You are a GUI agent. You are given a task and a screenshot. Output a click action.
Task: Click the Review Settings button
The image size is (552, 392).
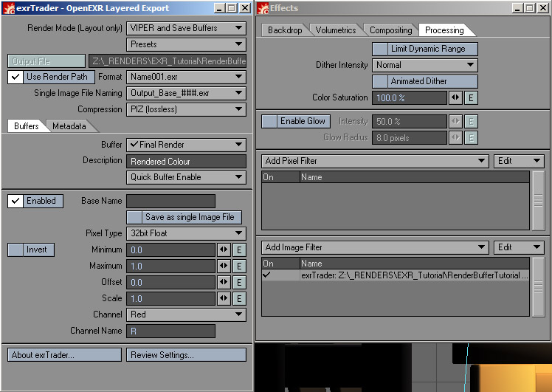coord(186,355)
